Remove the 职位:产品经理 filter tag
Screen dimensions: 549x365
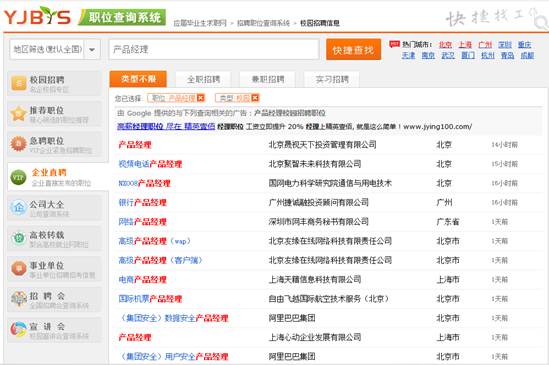click(x=201, y=98)
